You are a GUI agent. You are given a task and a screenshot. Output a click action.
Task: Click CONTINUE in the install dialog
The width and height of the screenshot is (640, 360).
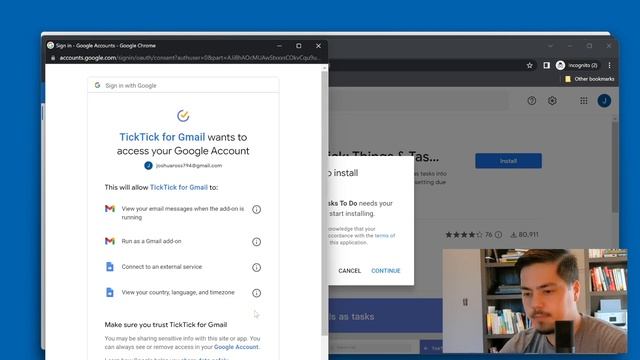386,271
